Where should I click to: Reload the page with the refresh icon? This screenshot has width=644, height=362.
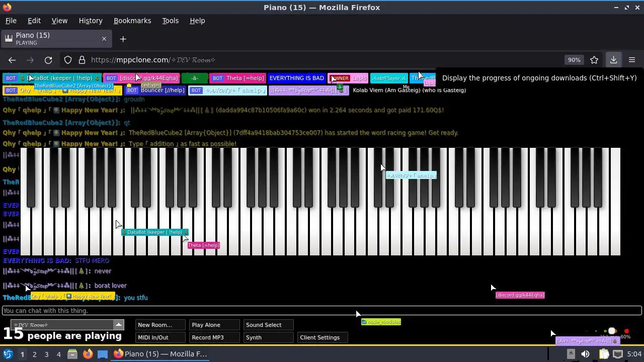click(48, 60)
